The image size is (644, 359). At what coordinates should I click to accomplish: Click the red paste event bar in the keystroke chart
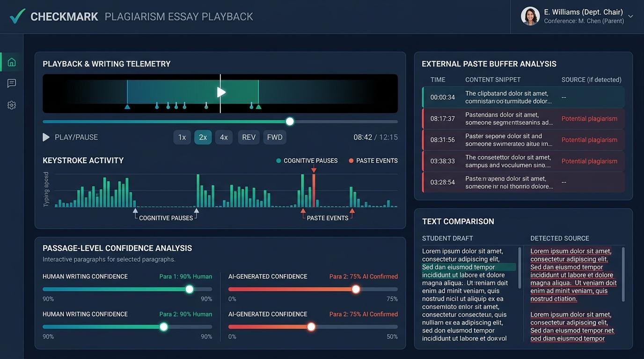(x=314, y=190)
